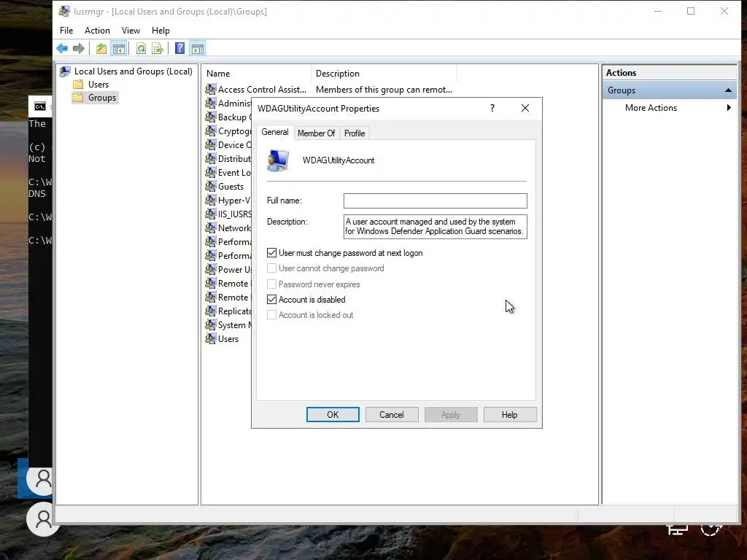Toggle Show/Hide Console Tree toolbar icon
The width and height of the screenshot is (747, 560).
[x=118, y=49]
